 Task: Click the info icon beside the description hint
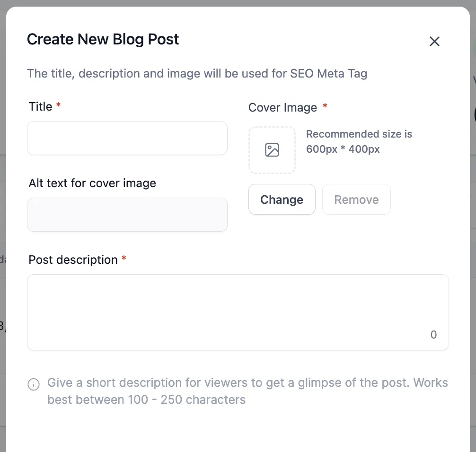click(34, 384)
